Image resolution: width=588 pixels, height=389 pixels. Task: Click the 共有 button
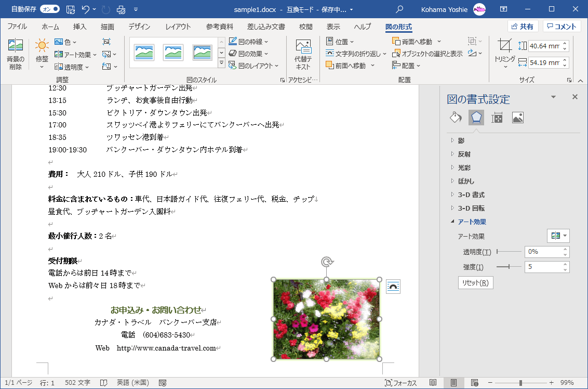[x=523, y=27]
